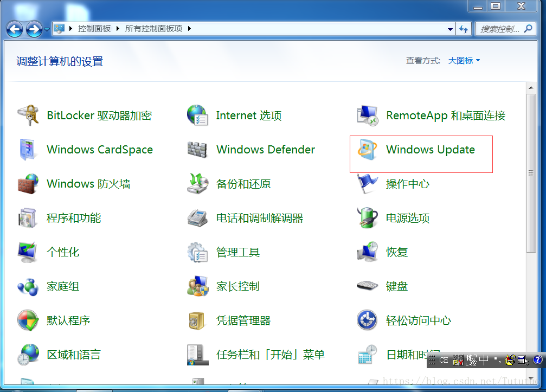Click the Control Panel address bar icon

pyautogui.click(x=59, y=29)
